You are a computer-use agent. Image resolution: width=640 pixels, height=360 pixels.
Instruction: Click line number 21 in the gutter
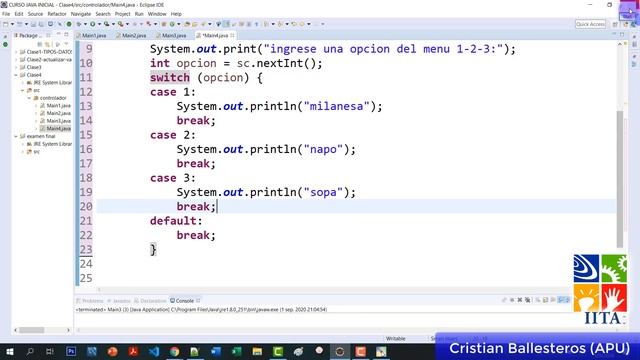click(86, 221)
